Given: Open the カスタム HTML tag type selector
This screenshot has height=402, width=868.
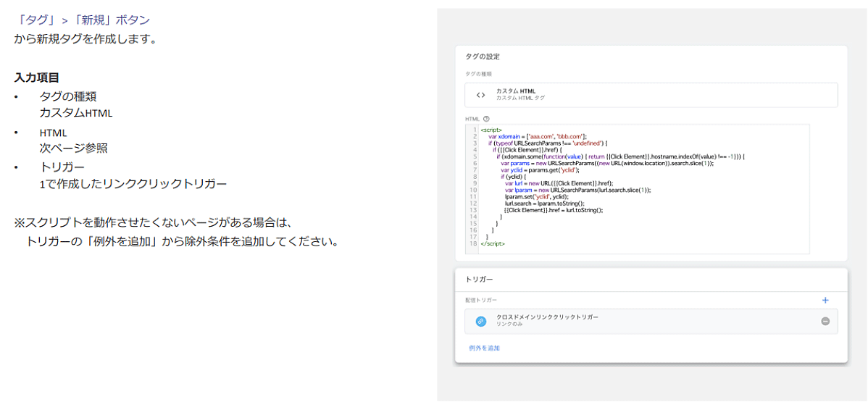Looking at the screenshot, I should tap(651, 95).
